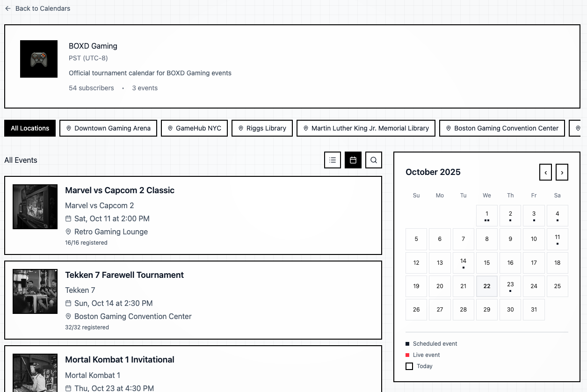Open the search events icon
Image resolution: width=587 pixels, height=392 pixels.
374,160
